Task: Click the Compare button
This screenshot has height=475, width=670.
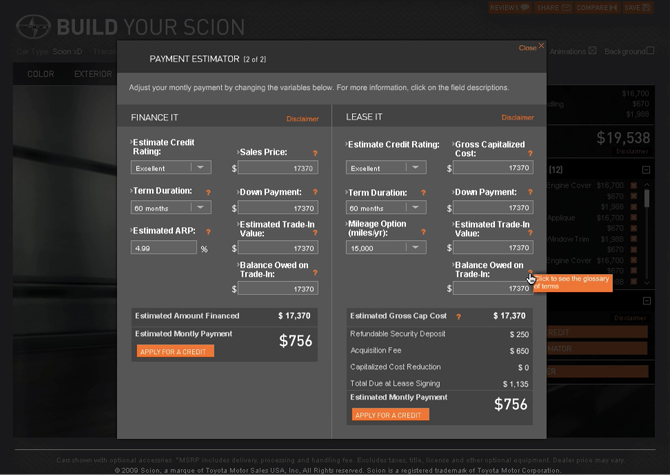Action: 597,8
